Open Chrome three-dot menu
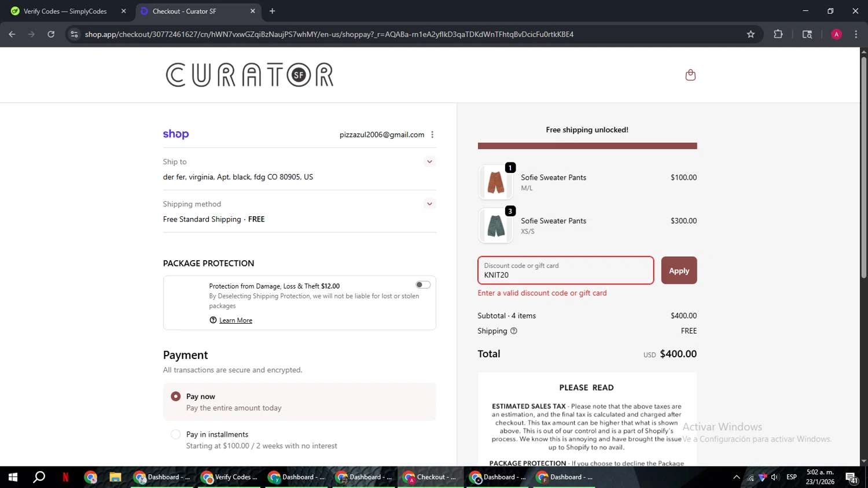 pos(856,34)
